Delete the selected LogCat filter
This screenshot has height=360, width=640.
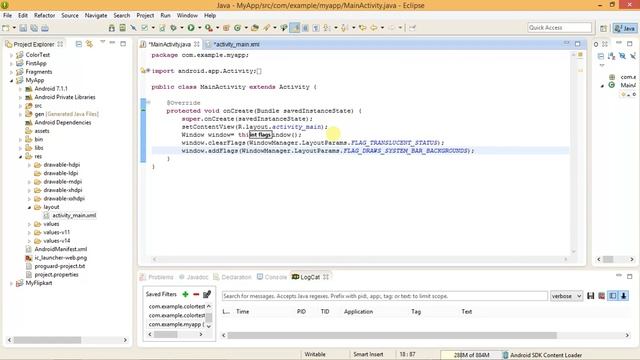click(196, 294)
